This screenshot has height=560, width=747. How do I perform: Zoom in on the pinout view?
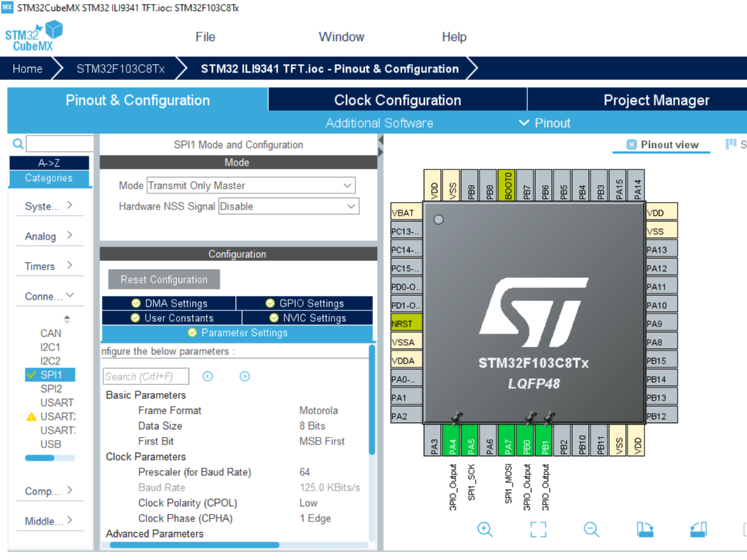484,529
